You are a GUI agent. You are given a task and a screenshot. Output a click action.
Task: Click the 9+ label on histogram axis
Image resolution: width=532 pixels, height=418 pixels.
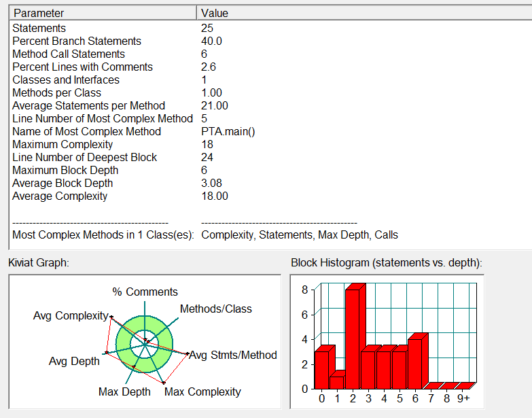(463, 398)
